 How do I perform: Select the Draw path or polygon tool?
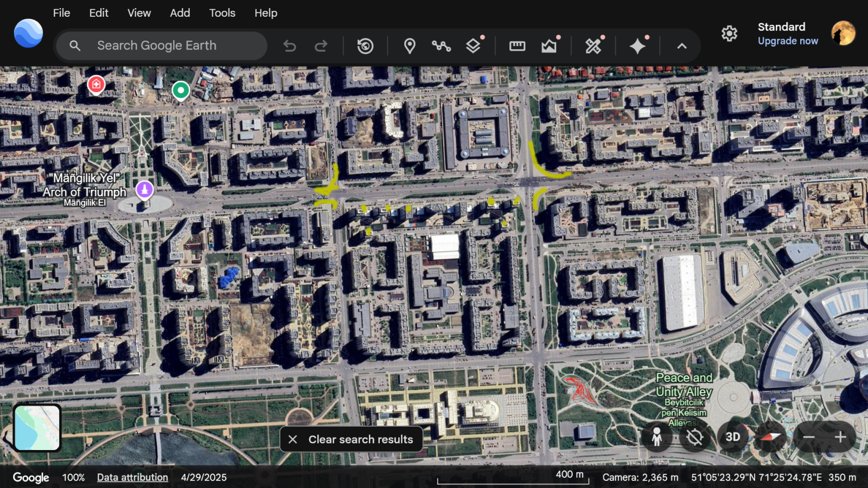pos(441,46)
